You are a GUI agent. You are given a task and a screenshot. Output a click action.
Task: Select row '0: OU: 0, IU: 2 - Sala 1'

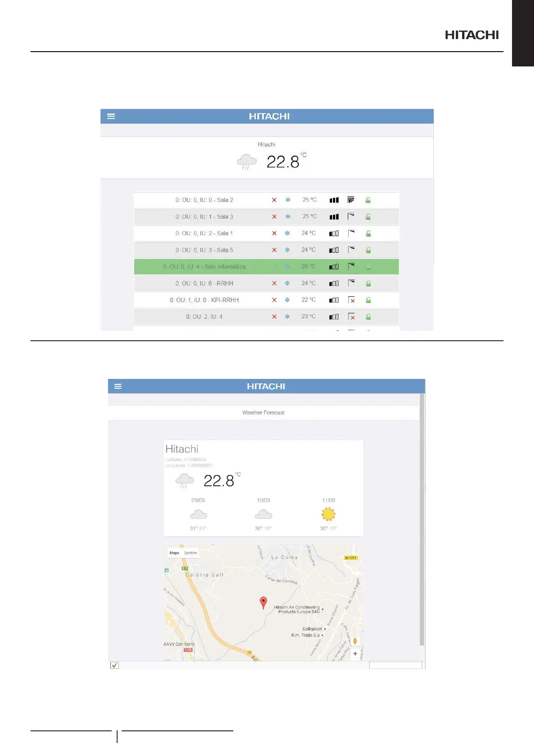click(267, 233)
